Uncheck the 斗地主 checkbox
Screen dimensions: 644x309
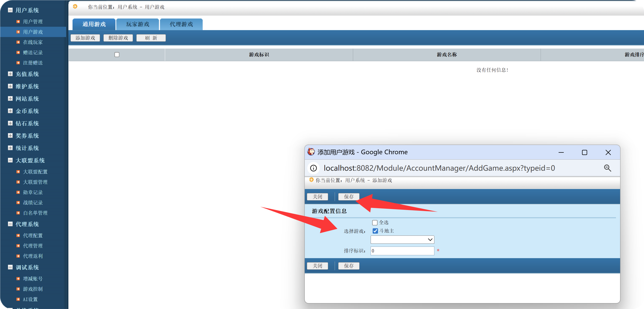(375, 231)
